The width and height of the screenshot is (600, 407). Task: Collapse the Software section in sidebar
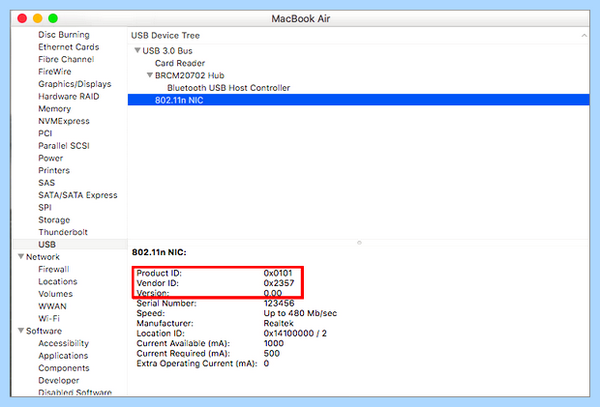pos(21,330)
